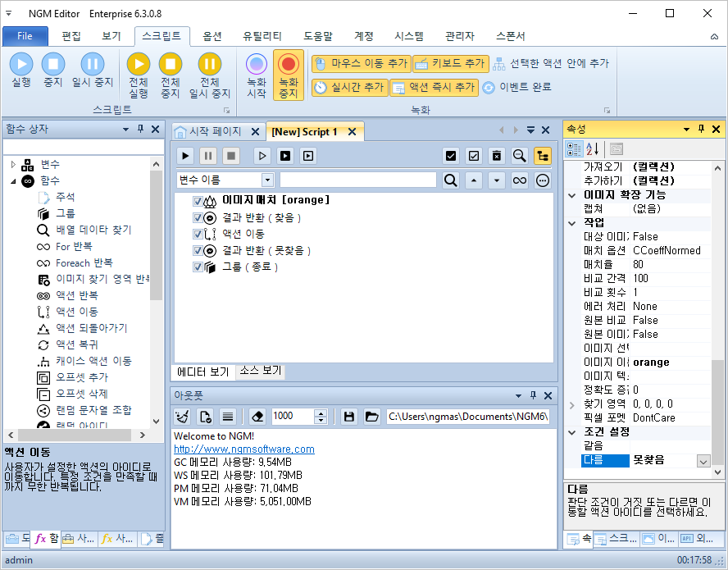Collapse the 조건 설정 property category

pyautogui.click(x=572, y=432)
